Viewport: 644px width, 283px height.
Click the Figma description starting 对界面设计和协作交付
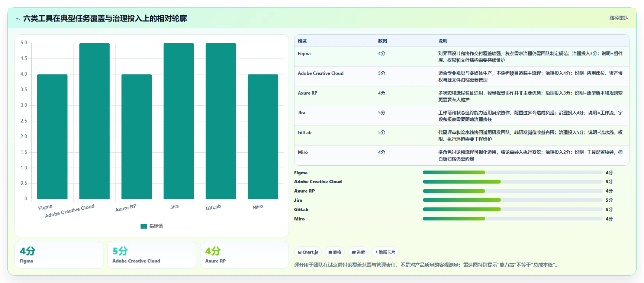(531, 57)
